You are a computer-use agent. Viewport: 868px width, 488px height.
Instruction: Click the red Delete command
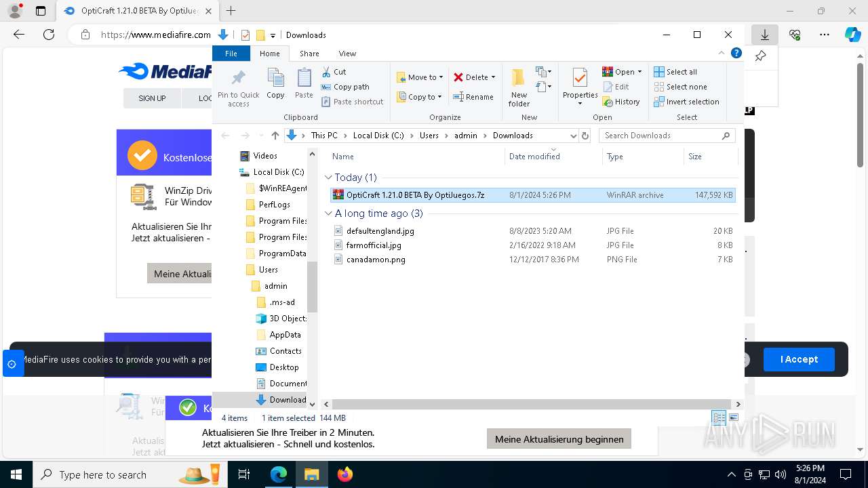[475, 77]
